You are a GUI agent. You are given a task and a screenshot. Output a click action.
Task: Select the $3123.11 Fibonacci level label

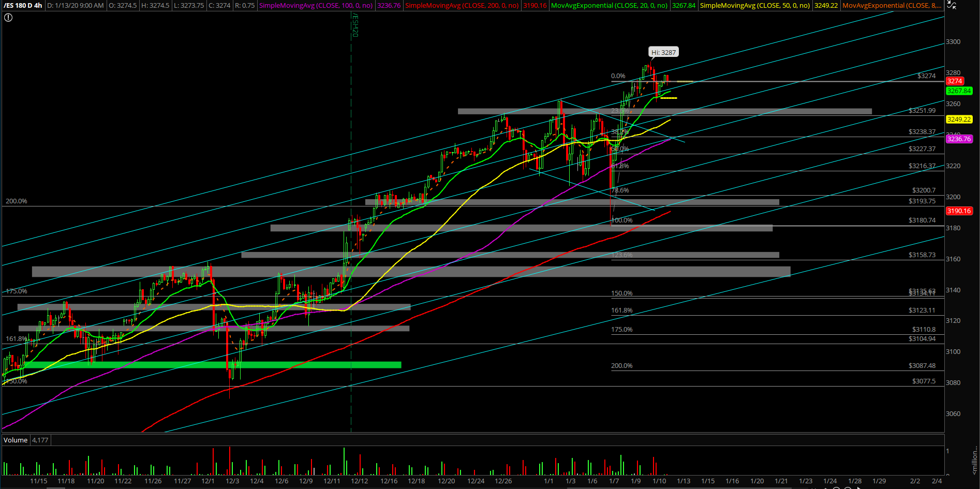(922, 310)
